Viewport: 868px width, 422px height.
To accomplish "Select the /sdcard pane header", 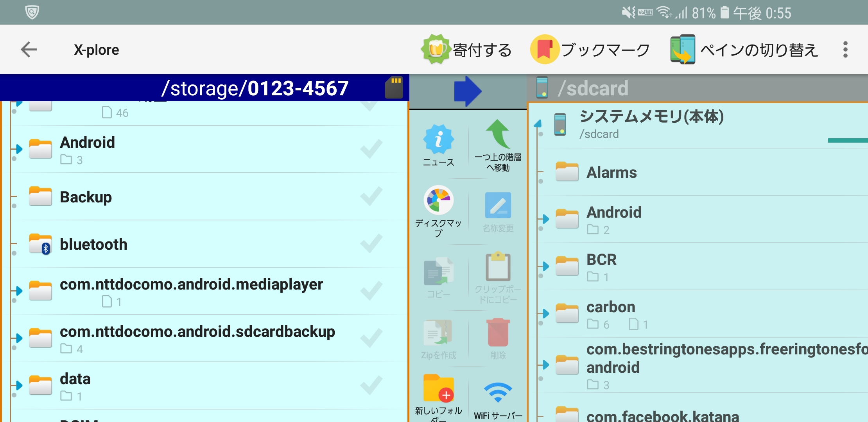I will [698, 88].
